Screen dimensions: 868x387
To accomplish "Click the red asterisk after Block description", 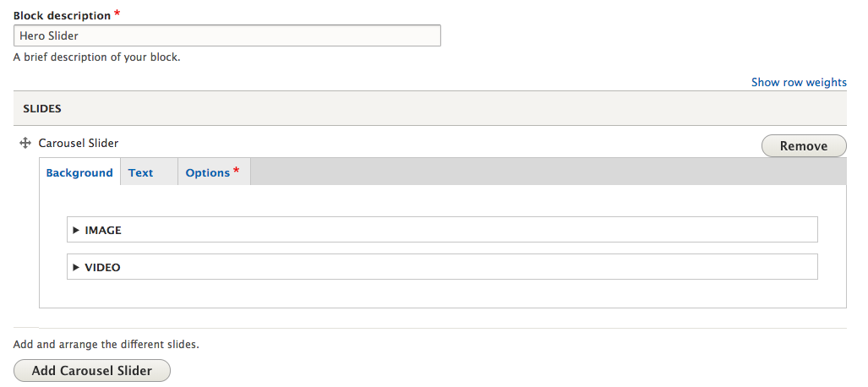I will point(117,14).
